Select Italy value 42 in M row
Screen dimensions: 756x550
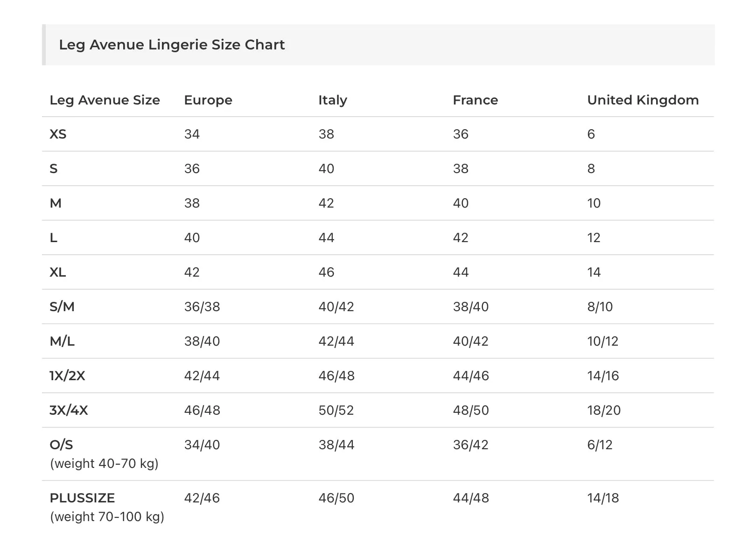[x=326, y=203]
